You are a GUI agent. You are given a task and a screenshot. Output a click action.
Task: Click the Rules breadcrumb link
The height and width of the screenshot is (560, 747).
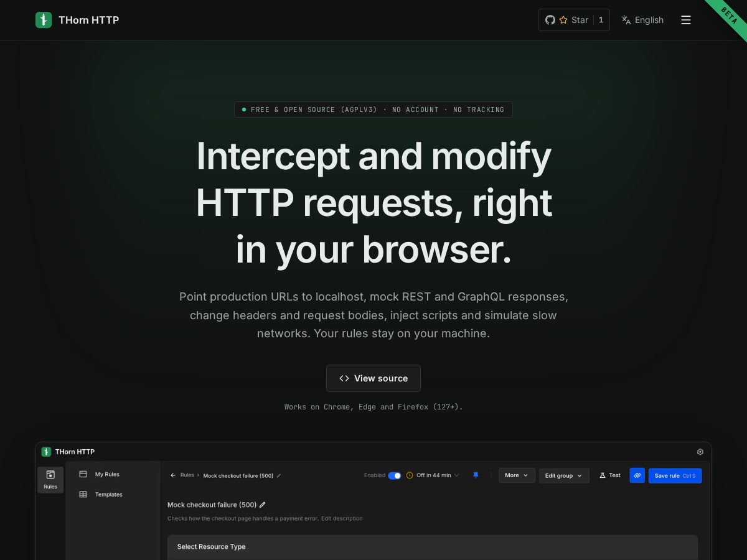[187, 475]
